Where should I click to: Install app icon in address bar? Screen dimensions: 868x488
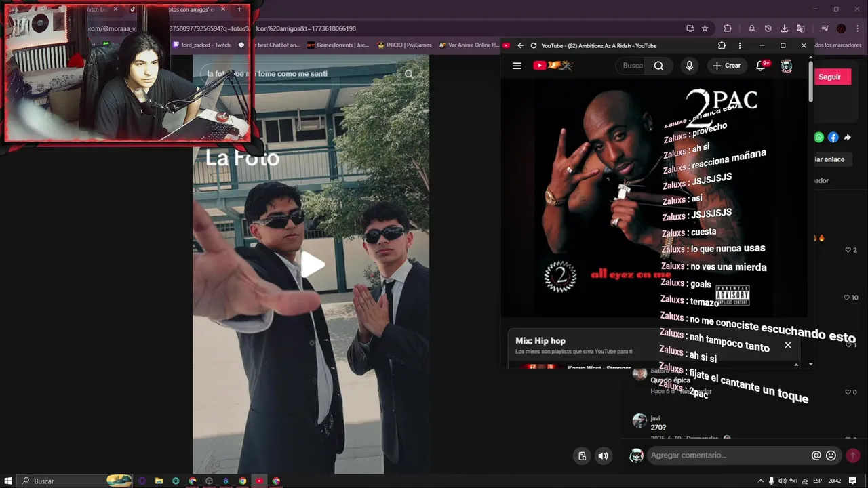(x=690, y=28)
